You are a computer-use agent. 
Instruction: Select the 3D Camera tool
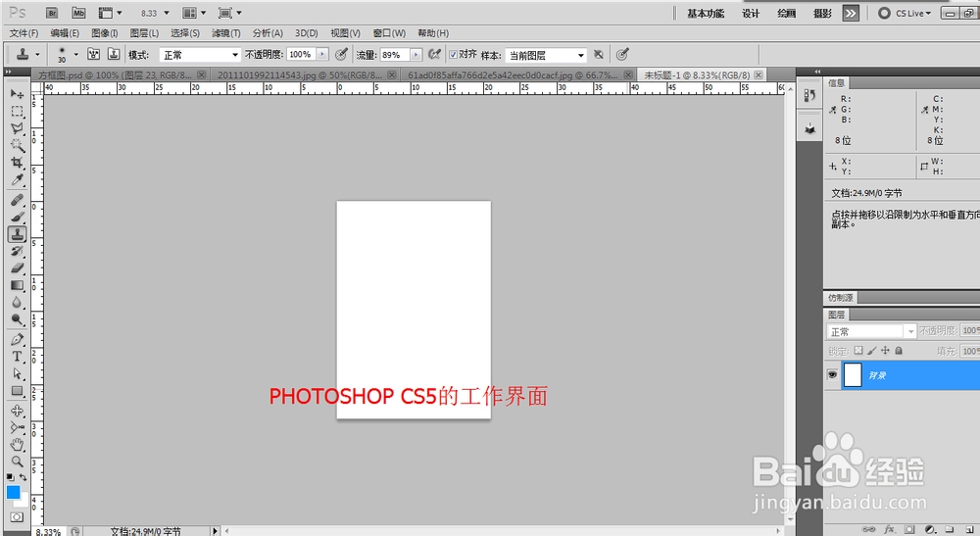17,427
